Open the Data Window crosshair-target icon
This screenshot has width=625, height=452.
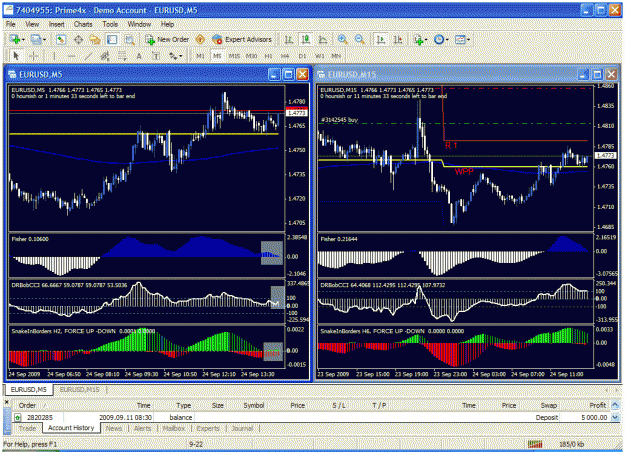pos(79,39)
